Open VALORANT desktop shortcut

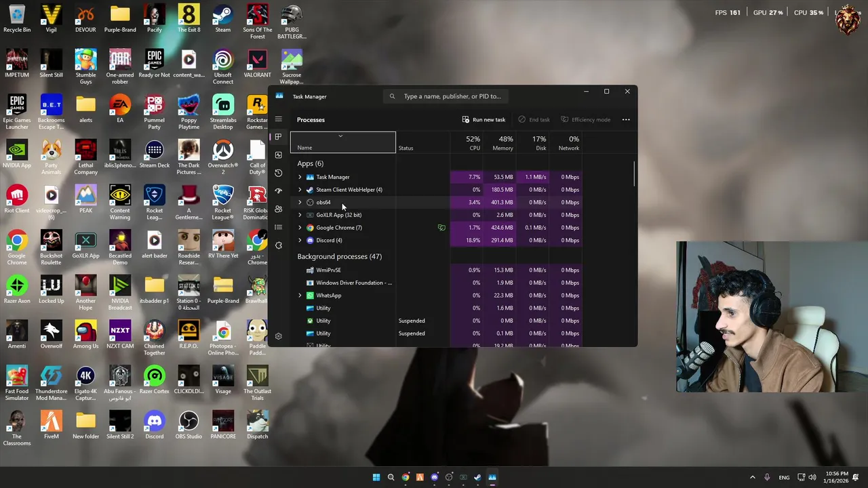pyautogui.click(x=257, y=64)
